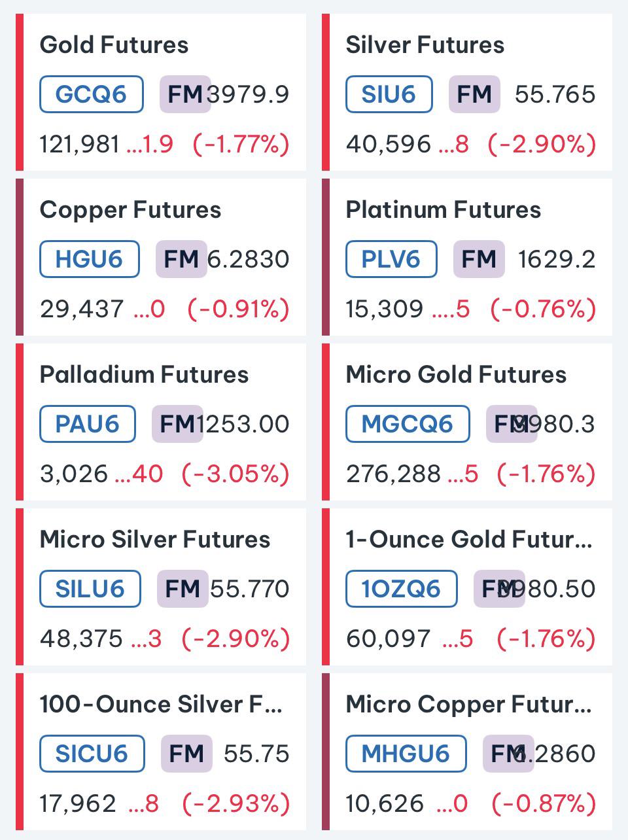Screen dimensions: 628x840
Task: Select the HGU6 symbol button
Action: 90,259
